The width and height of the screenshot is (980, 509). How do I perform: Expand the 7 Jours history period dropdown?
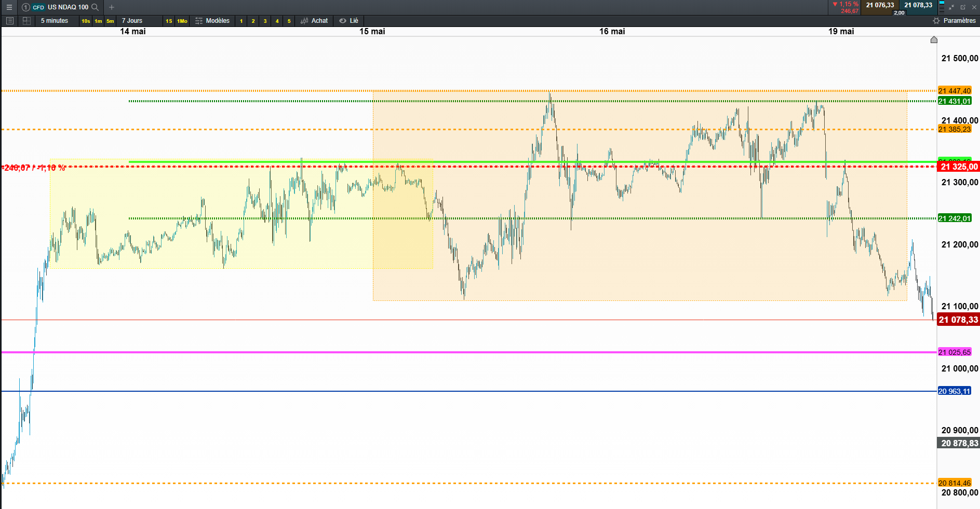click(132, 21)
